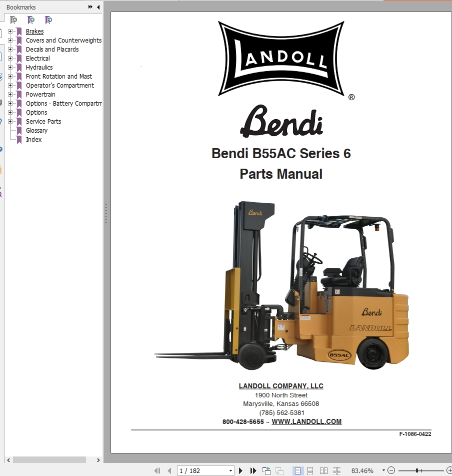Screen dimensions: 452x476
Task: Open the Hydraulics bookmark
Action: point(39,68)
